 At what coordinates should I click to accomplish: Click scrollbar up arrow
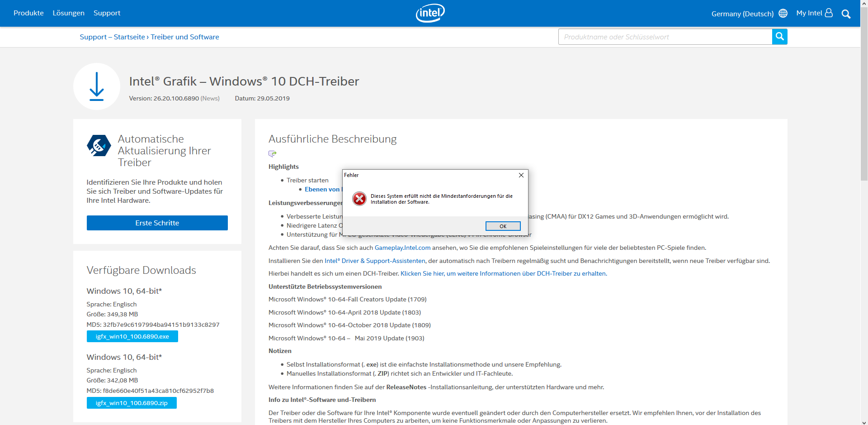click(864, 3)
